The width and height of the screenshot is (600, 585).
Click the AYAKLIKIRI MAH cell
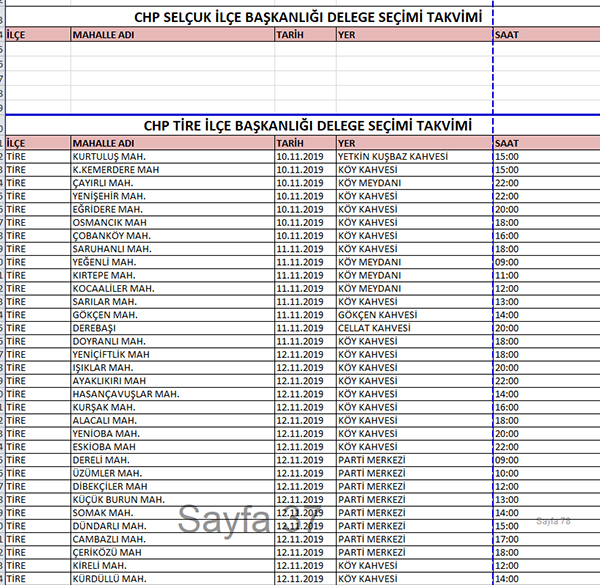[x=173, y=381]
